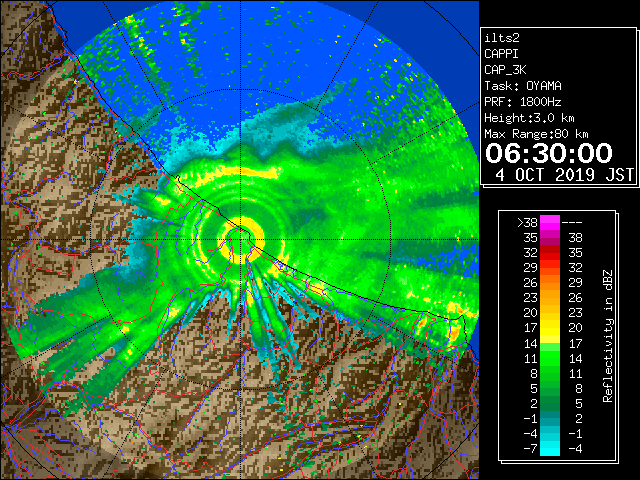Image resolution: width=640 pixels, height=480 pixels.
Task: Click the cyan bottom swatch of color scale
Action: (x=550, y=448)
